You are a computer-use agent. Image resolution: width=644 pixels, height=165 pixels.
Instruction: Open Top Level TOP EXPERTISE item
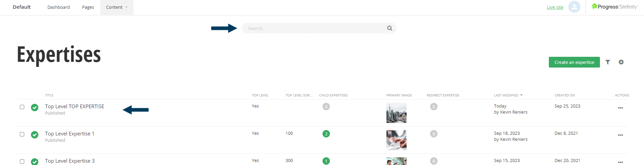pos(75,107)
